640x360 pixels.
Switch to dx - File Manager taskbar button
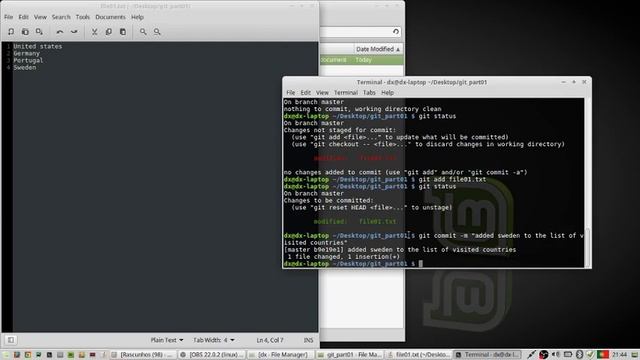[281, 355]
